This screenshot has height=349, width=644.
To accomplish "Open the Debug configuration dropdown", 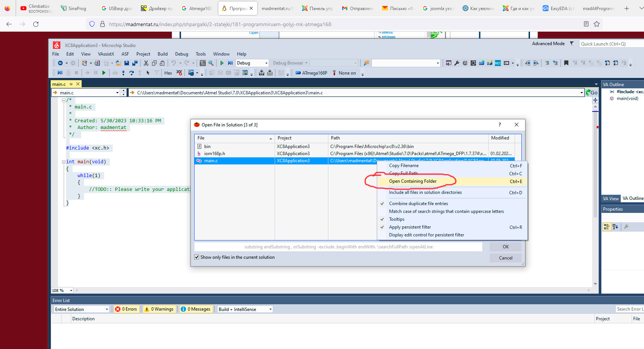I will [x=266, y=63].
